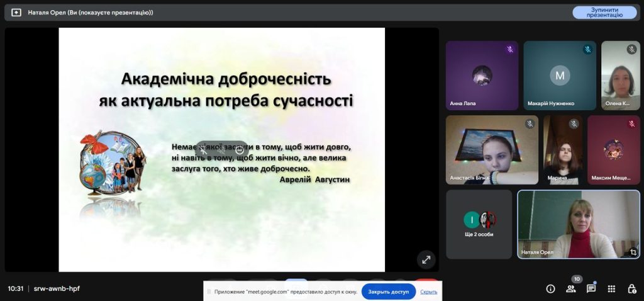This screenshot has width=644, height=301.
Task: Click muted mic icon on Макарій Нужненко tile
Action: click(587, 49)
